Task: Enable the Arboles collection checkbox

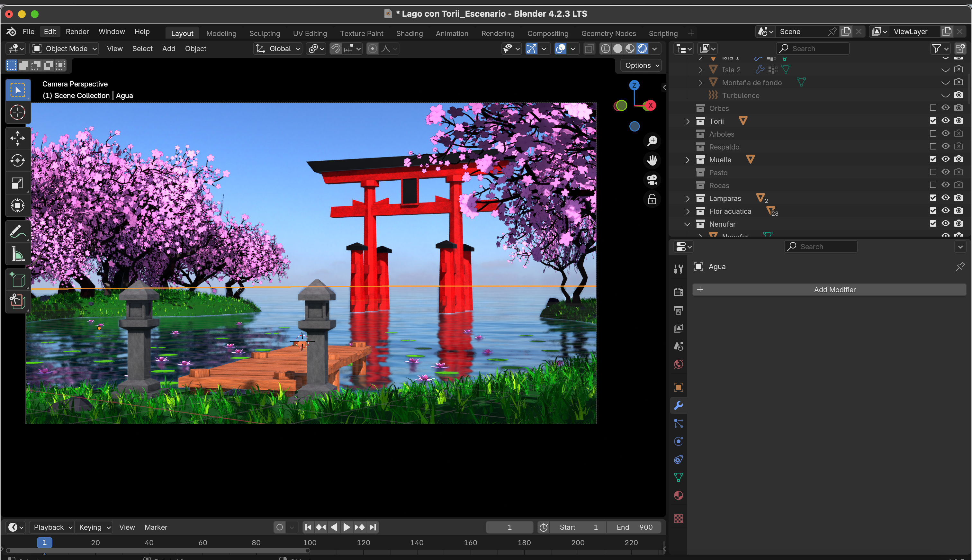Action: point(933,134)
